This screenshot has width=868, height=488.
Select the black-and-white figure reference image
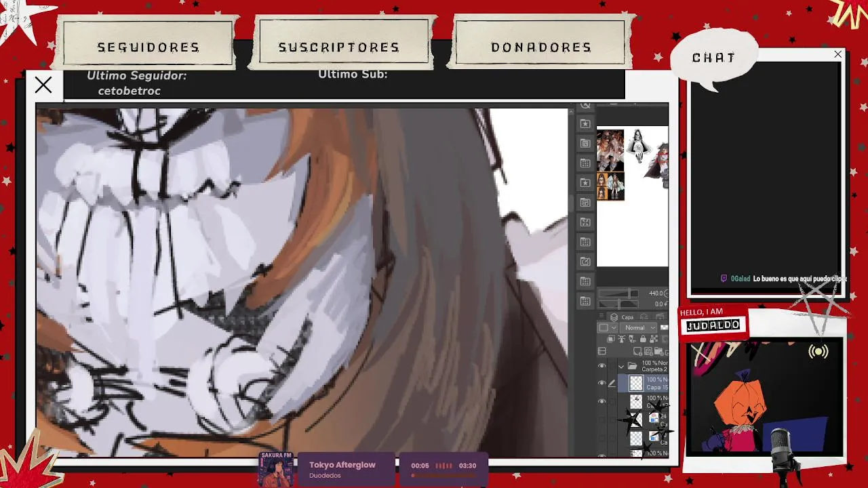tap(638, 146)
